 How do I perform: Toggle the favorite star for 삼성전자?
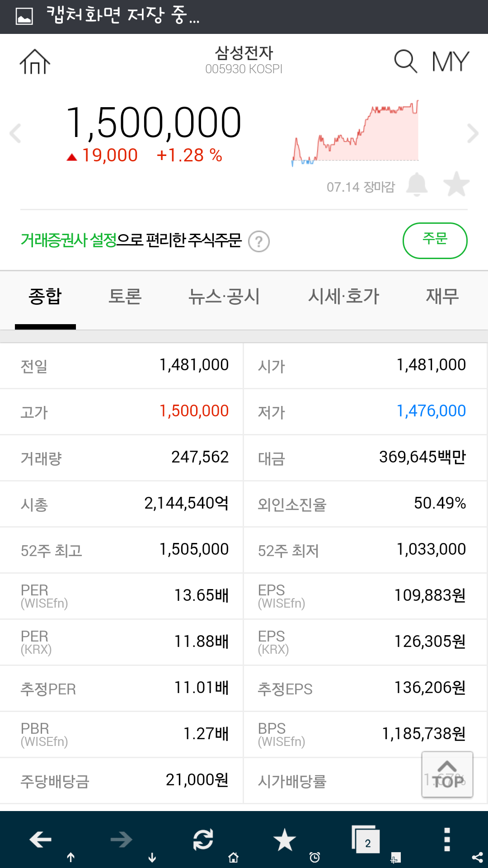coord(456,184)
